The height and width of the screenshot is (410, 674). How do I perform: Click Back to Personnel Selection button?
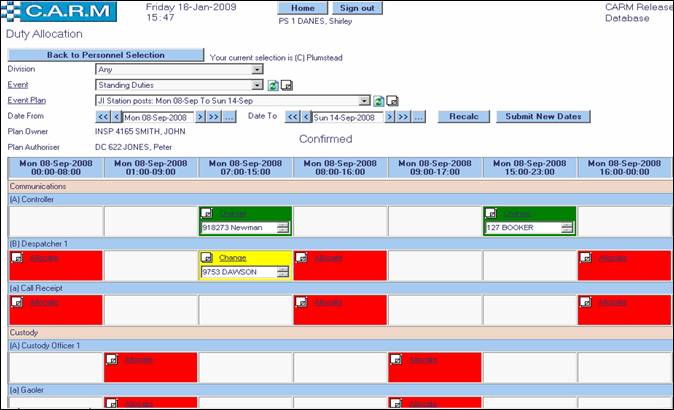(x=105, y=55)
